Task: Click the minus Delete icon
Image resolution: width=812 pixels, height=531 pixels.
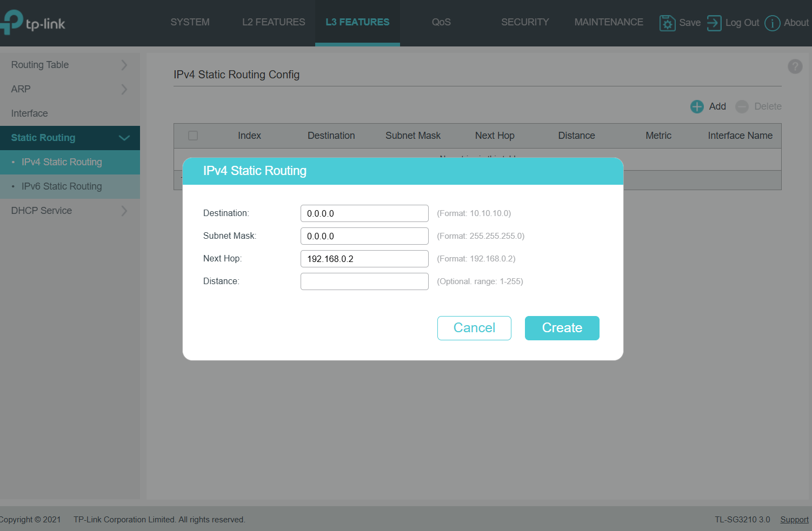Action: point(742,106)
